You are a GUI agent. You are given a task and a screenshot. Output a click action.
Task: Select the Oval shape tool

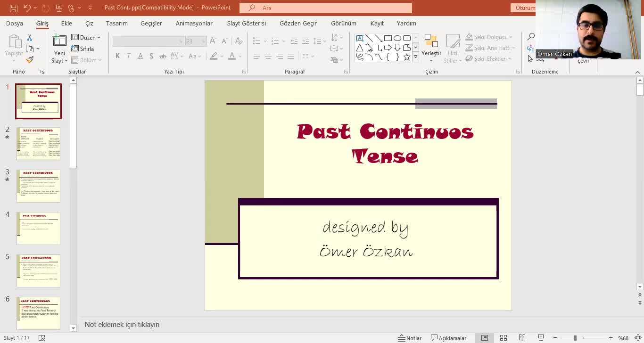point(397,38)
